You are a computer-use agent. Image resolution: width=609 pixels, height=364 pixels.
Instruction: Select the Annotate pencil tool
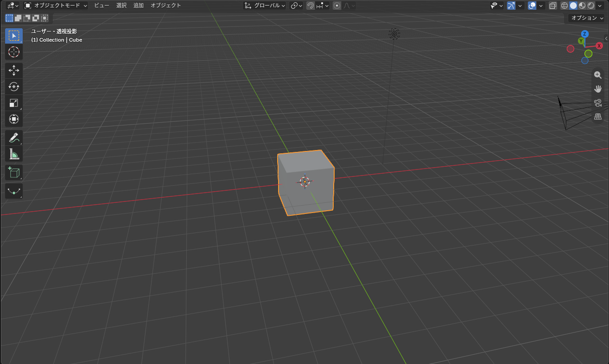pyautogui.click(x=14, y=138)
